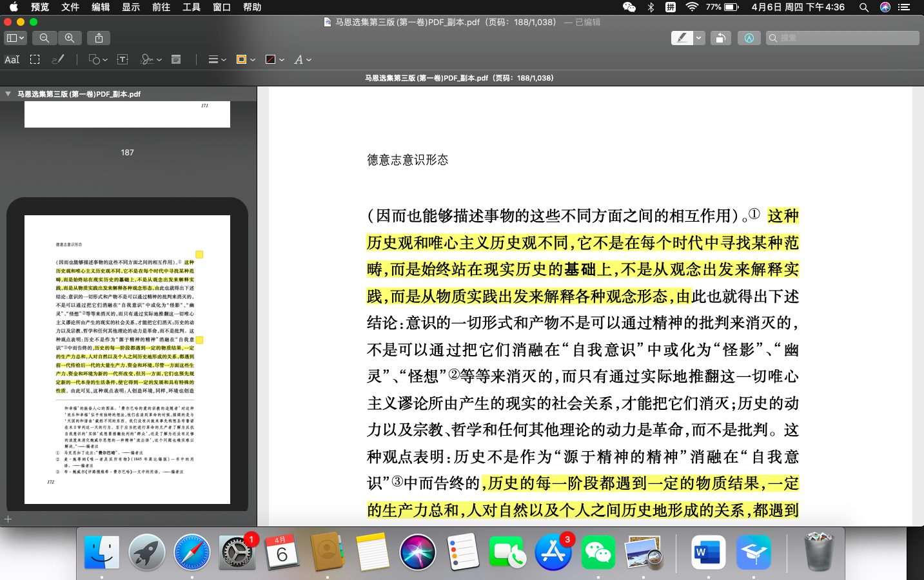
Task: Click the zoom in magnifier button
Action: coord(70,38)
